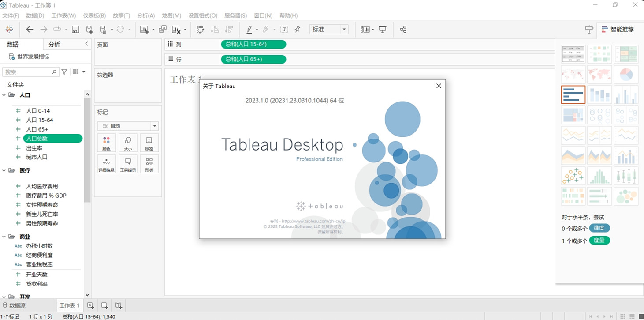Sort descending via toolbar icon
The height and width of the screenshot is (320, 644).
point(229,30)
